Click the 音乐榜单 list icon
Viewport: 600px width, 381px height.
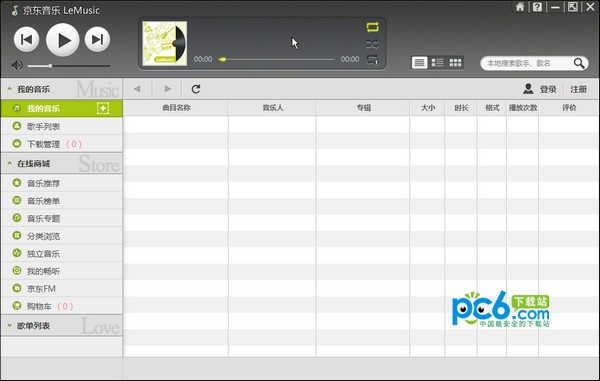point(17,200)
